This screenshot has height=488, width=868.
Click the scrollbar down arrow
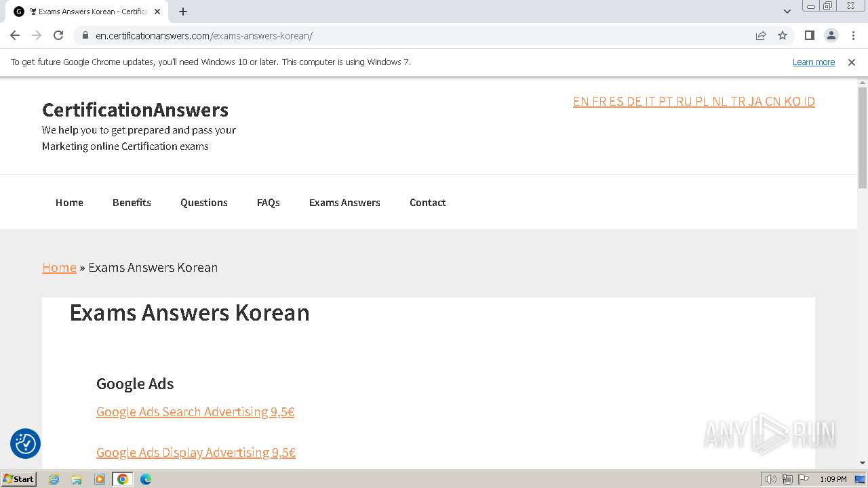click(x=863, y=463)
